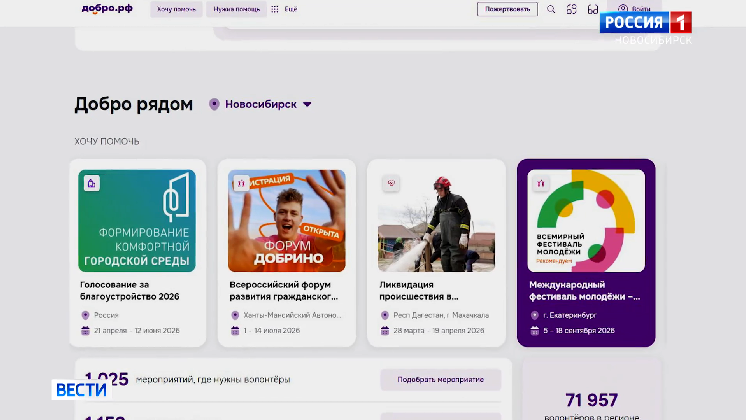Screen dimensions: 746x420
Task: Click the Пожертвовать button
Action: coord(507,9)
